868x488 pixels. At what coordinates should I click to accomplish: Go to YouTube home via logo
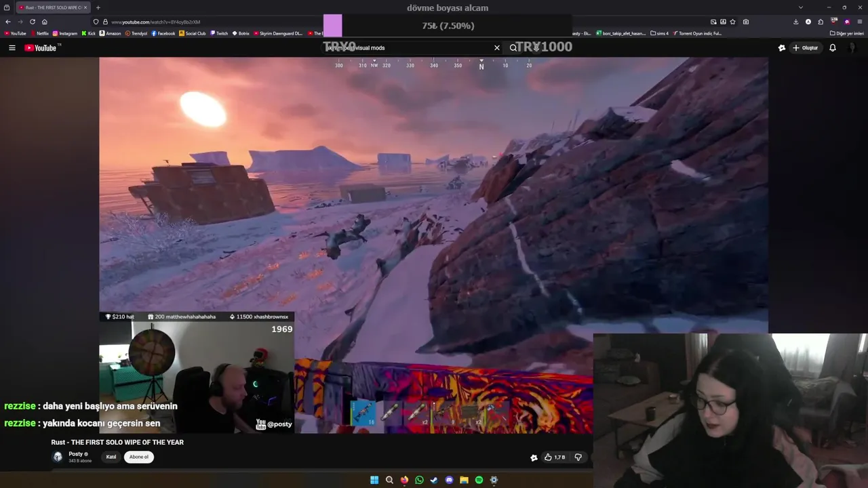(x=42, y=47)
